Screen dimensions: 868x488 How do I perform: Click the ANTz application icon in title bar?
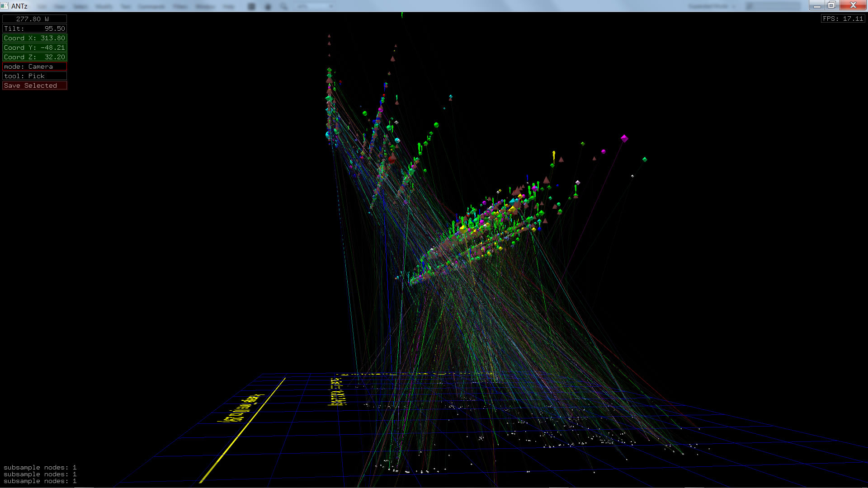pos(5,6)
